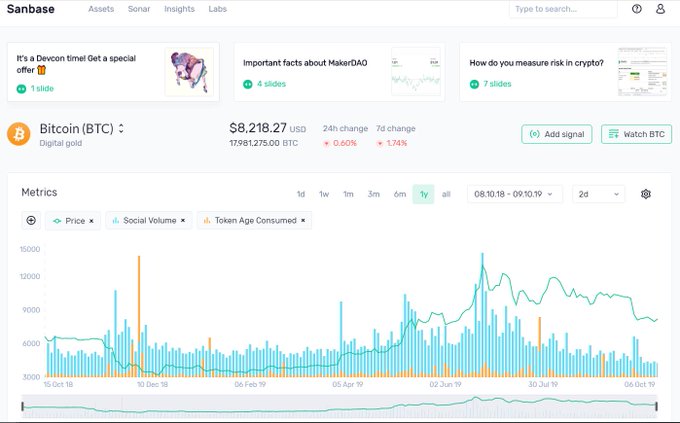
Task: Click the Add signal button
Action: (x=557, y=134)
